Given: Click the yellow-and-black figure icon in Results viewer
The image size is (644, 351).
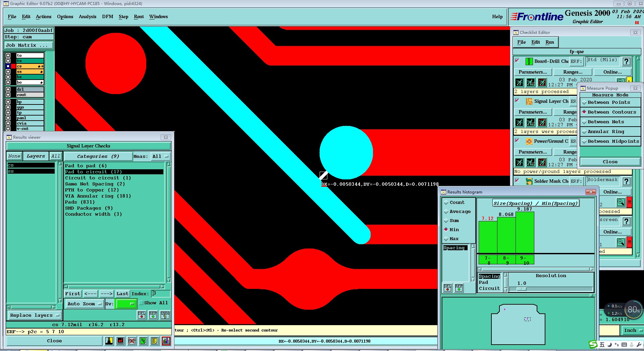Looking at the screenshot, I should (109, 341).
